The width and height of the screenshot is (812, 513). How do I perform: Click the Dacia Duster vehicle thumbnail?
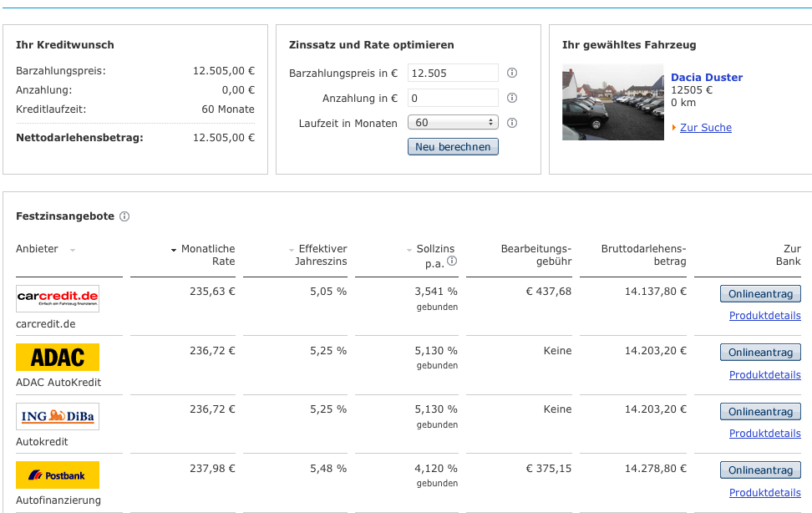click(613, 102)
